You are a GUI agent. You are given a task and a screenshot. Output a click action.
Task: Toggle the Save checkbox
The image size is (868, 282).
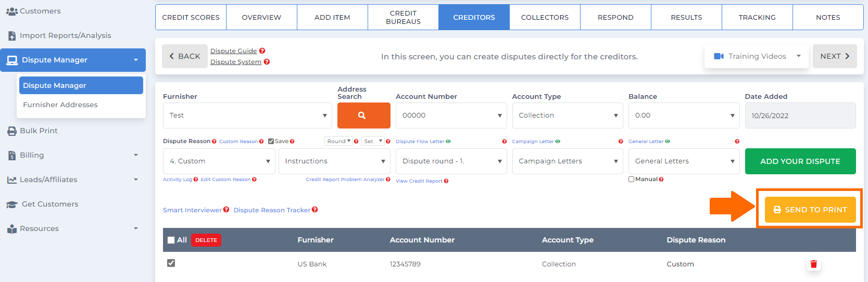(x=271, y=142)
